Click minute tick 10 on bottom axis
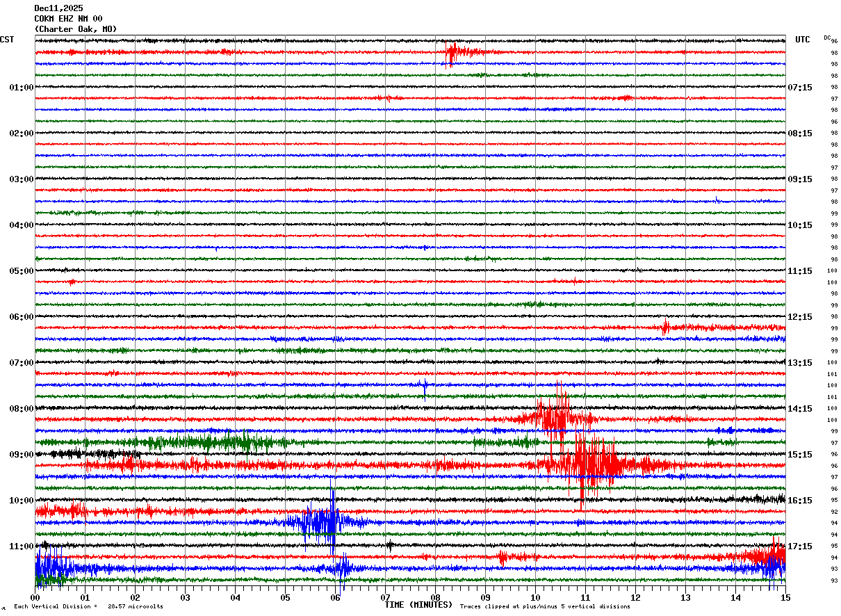The height and width of the screenshot is (616, 841). click(x=535, y=598)
